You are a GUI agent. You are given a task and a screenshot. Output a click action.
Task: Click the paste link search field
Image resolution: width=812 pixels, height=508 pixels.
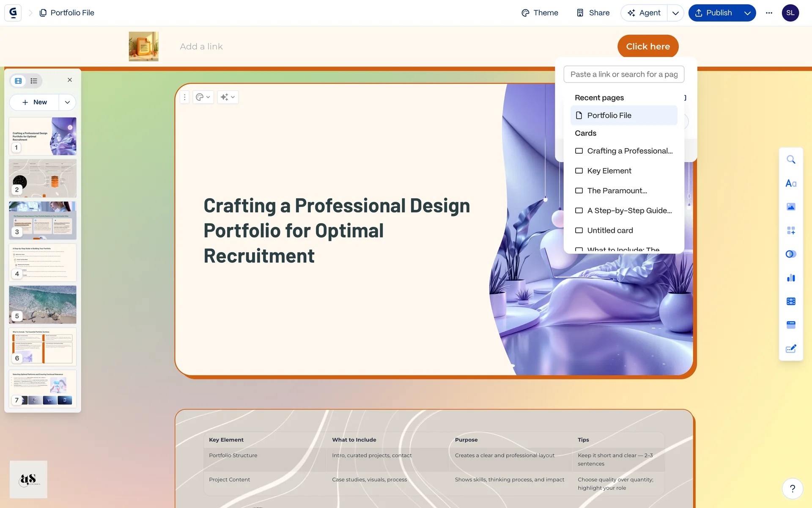(623, 74)
